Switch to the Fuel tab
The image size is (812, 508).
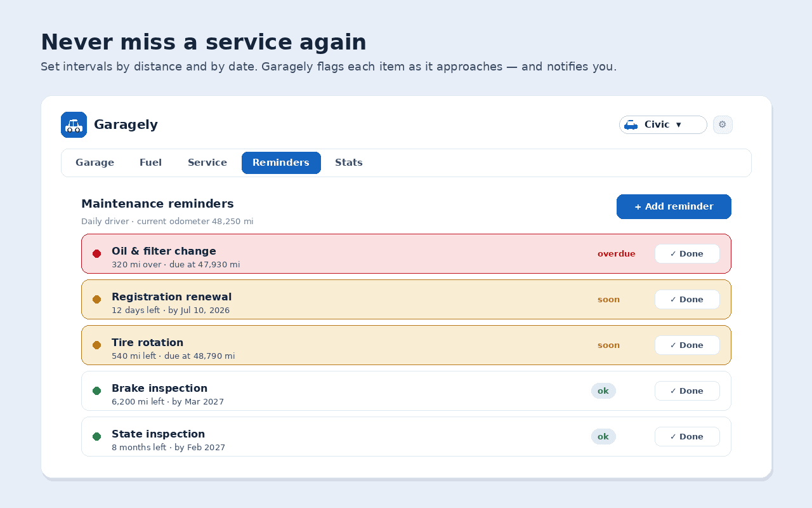[x=150, y=163]
